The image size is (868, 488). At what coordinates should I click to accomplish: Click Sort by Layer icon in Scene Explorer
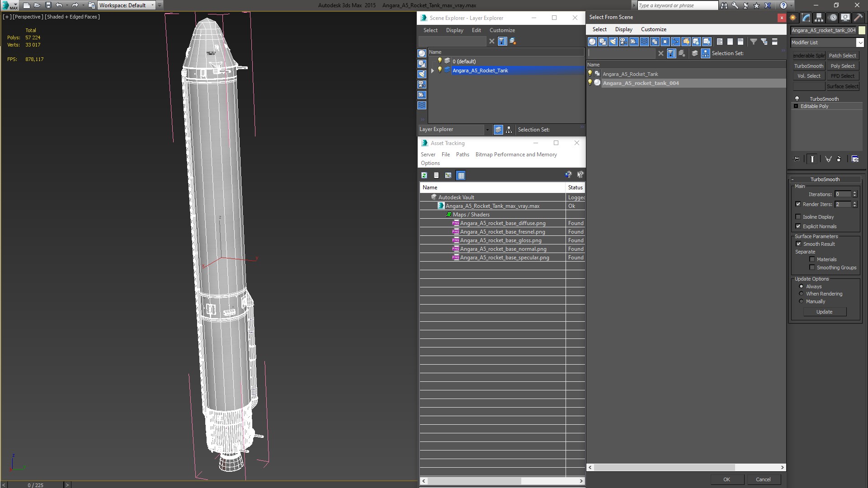(498, 130)
